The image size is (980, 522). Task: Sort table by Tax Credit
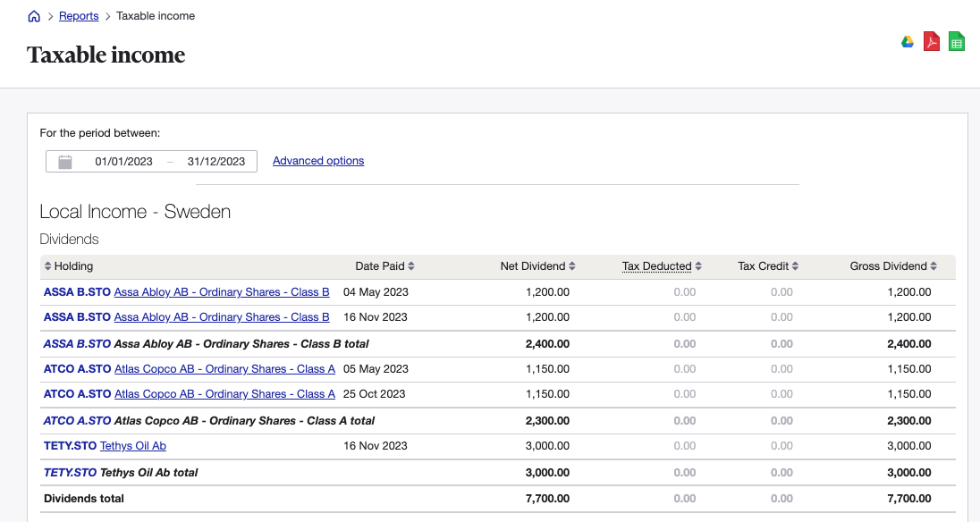[768, 266]
